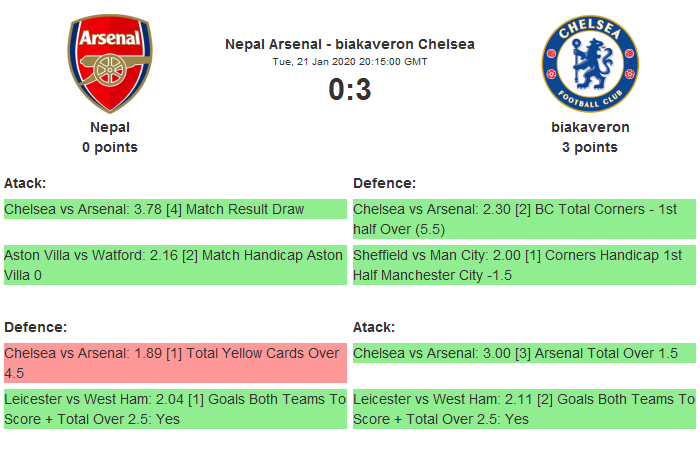Screen dimensions: 700x460
Task: Click the biakaveron player name
Action: coord(590,127)
